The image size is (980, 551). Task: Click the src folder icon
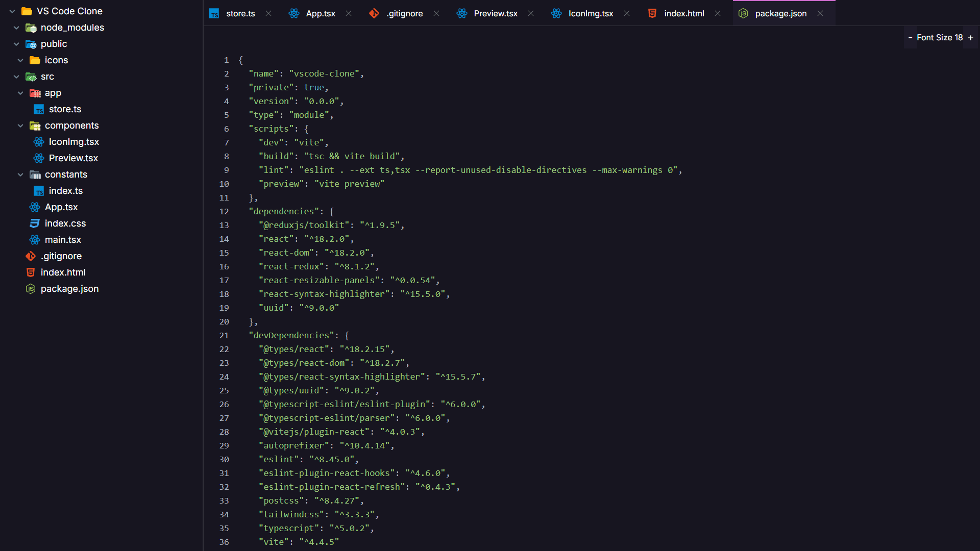point(31,77)
